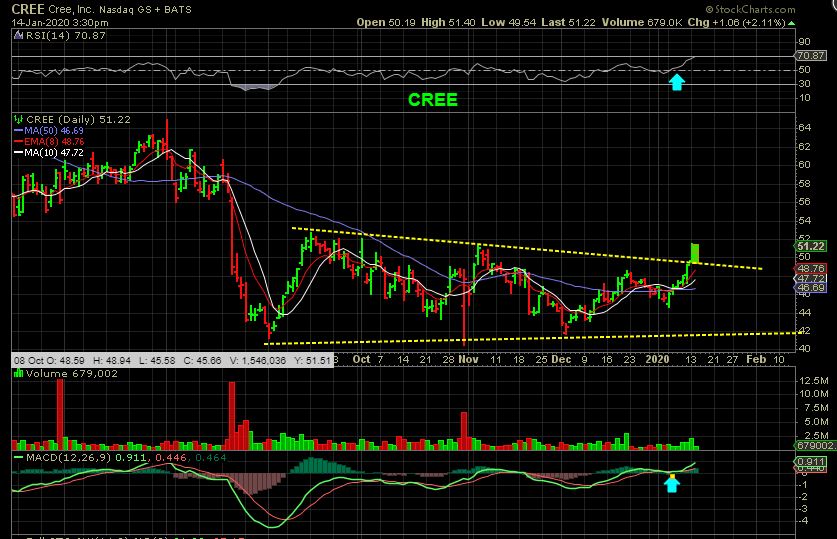
Task: Click the 08 Oct O: 48.59 data readout box
Action: [172, 360]
